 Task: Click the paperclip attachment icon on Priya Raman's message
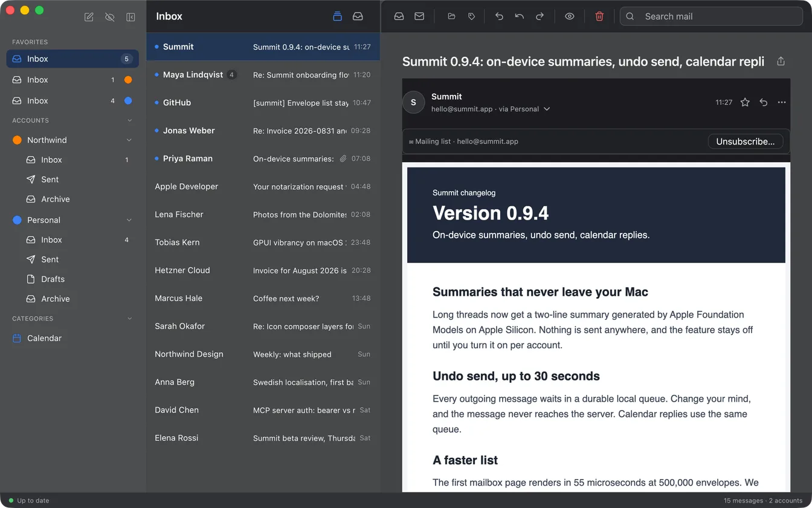click(x=343, y=158)
